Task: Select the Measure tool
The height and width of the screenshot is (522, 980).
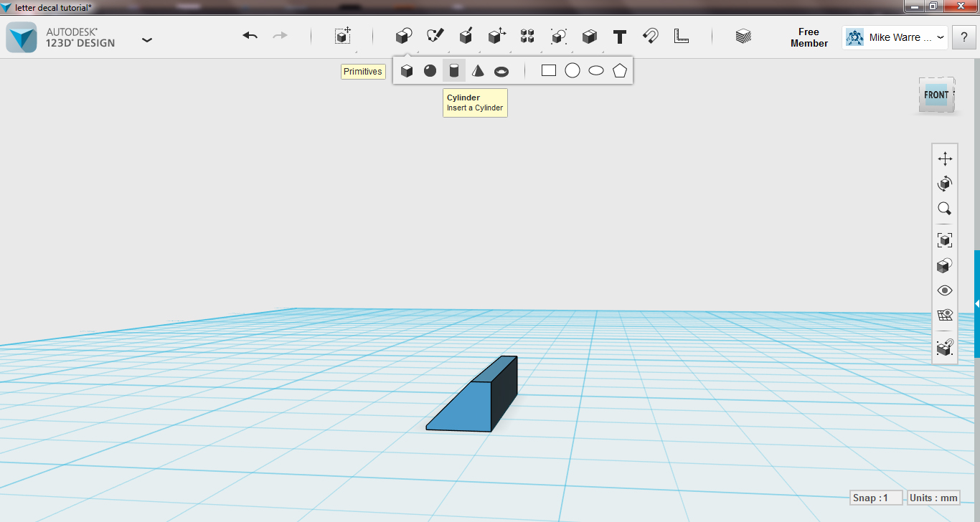Action: coord(682,36)
